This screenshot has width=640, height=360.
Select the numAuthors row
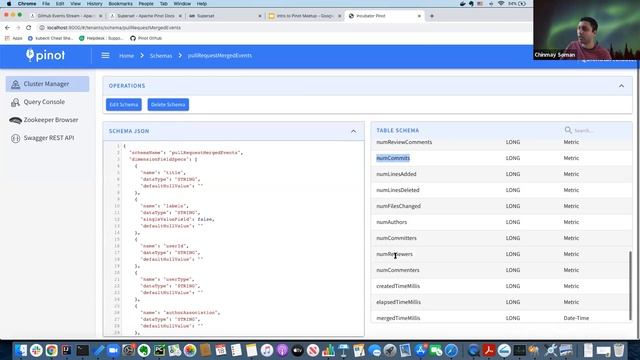[x=501, y=222]
